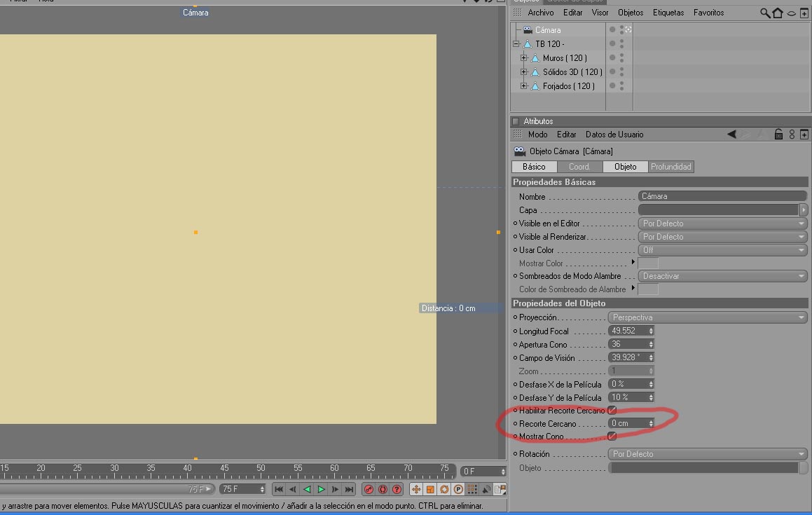Expand the Muros ( 120 ) node
The height and width of the screenshot is (515, 812).
click(x=524, y=58)
